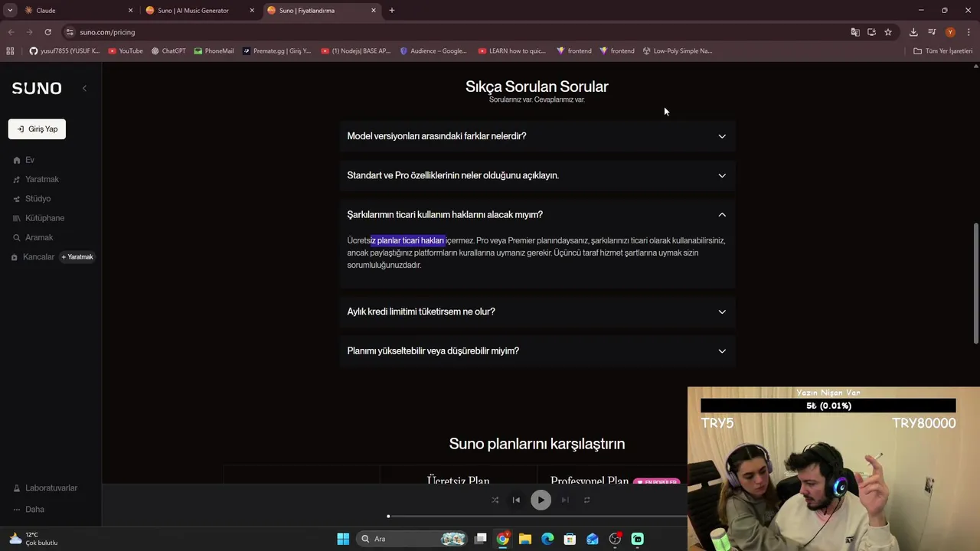Open the apps grid in bookmarks bar

10,51
